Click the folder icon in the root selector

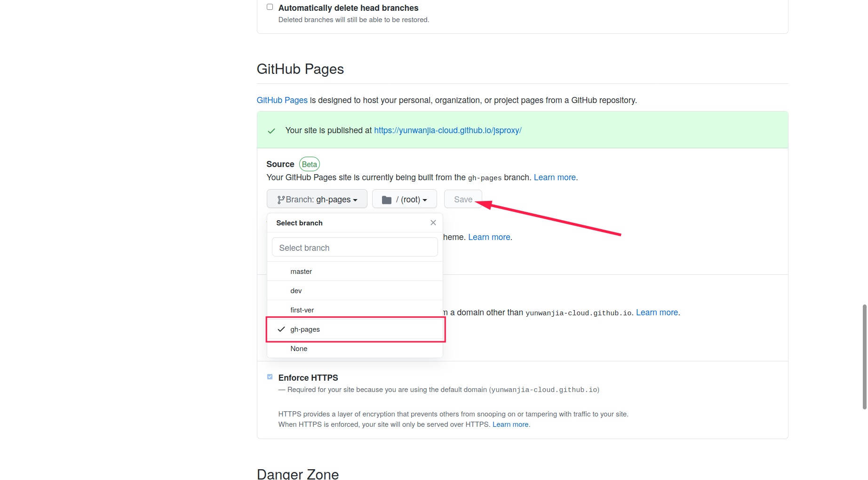387,199
